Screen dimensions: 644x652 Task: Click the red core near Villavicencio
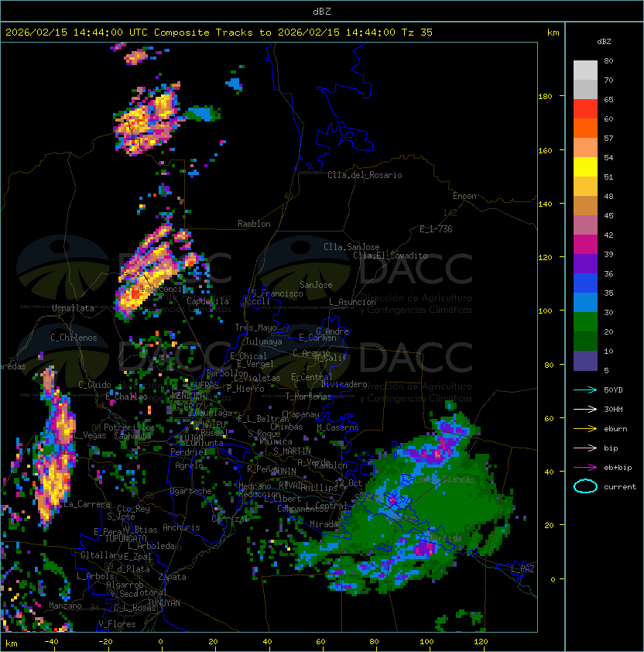pos(136,294)
